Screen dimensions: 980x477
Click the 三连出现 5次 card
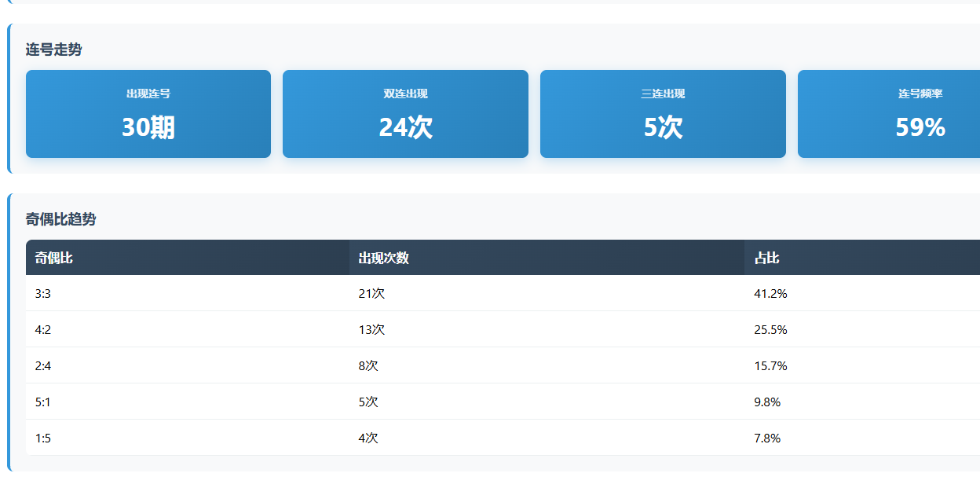663,114
